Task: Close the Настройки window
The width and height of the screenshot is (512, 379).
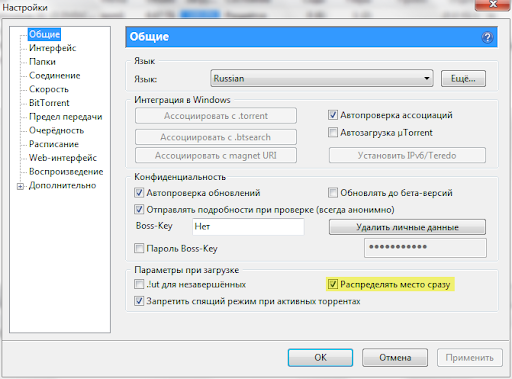Action: coord(493,5)
